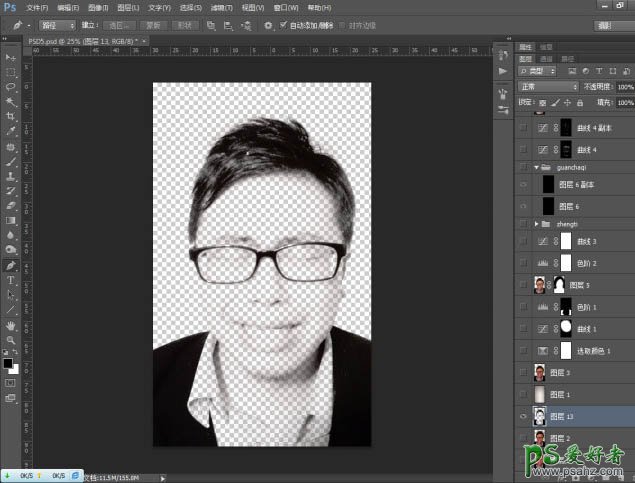Image resolution: width=635 pixels, height=483 pixels.
Task: Switch to the 属性 panel tab
Action: [526, 46]
